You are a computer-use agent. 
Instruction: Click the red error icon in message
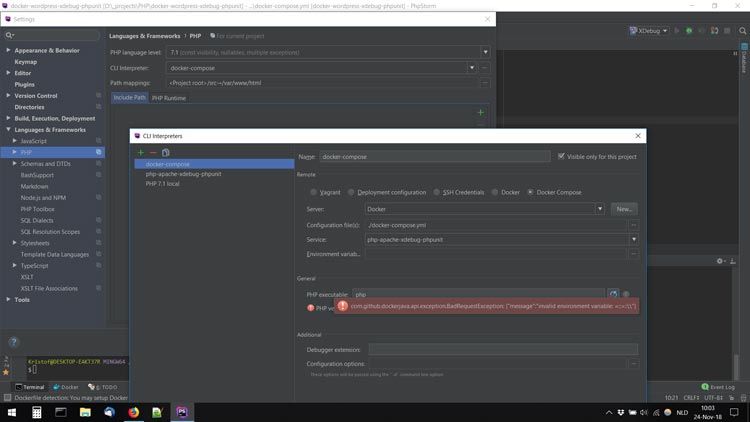[342, 306]
